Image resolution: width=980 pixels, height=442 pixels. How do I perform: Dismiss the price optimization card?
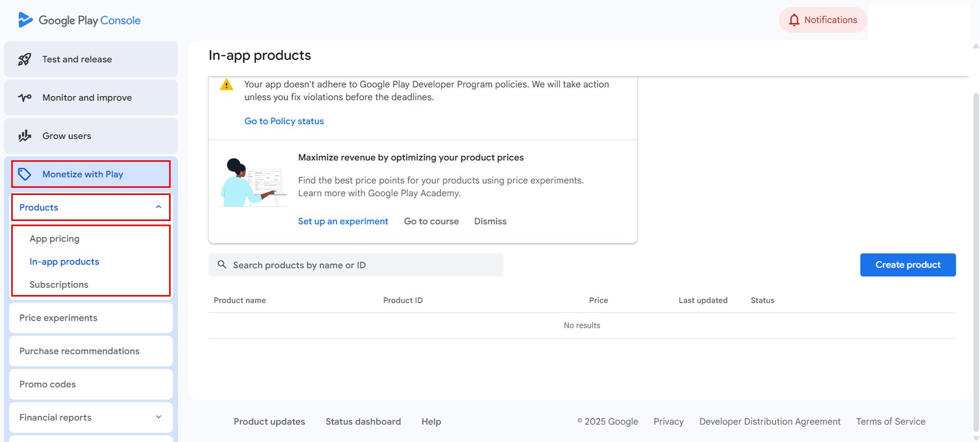(490, 221)
